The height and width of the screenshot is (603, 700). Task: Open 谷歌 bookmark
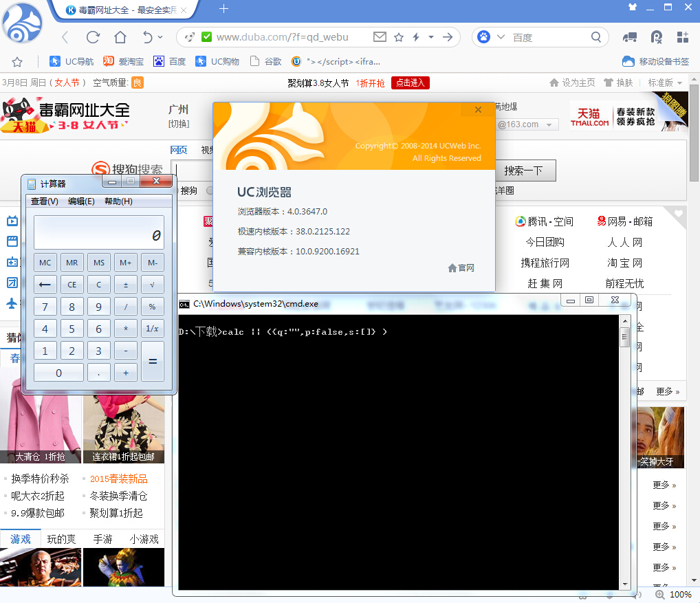(265, 62)
